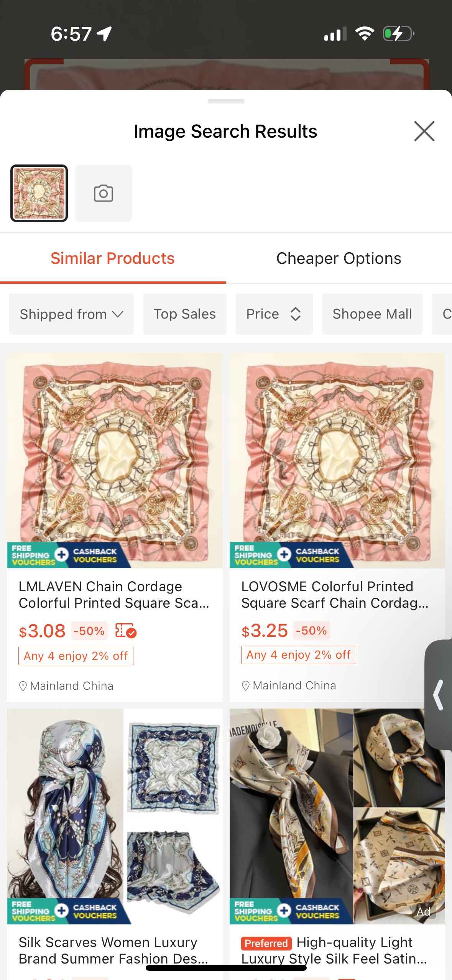Close the Image Search Results sheet
Image resolution: width=452 pixels, height=980 pixels.
[x=424, y=131]
